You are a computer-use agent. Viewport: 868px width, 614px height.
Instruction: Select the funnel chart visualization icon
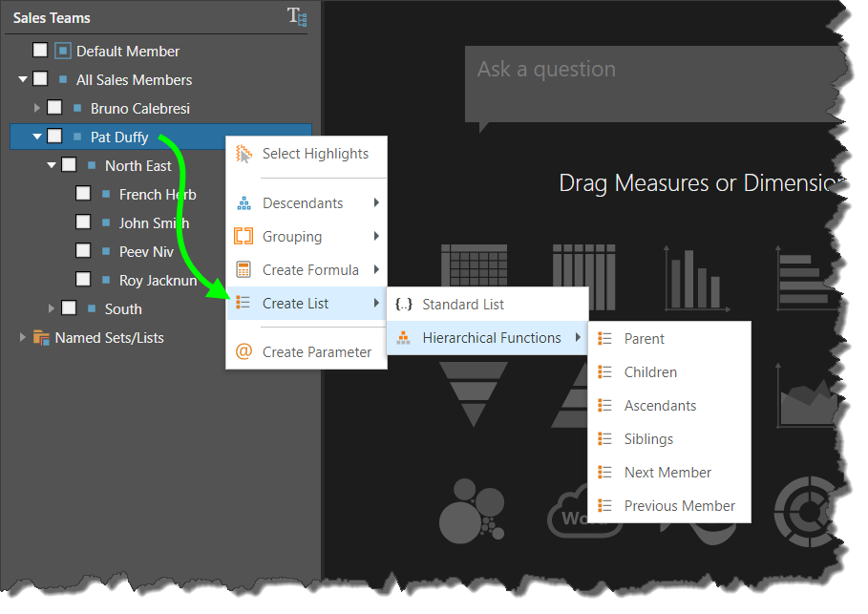click(x=474, y=394)
